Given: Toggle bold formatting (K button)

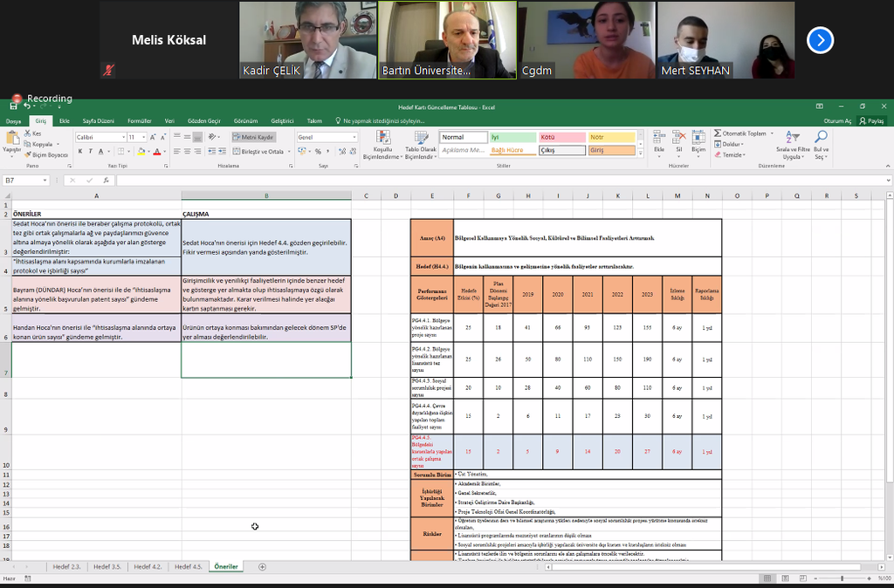Looking at the screenshot, I should coord(79,152).
